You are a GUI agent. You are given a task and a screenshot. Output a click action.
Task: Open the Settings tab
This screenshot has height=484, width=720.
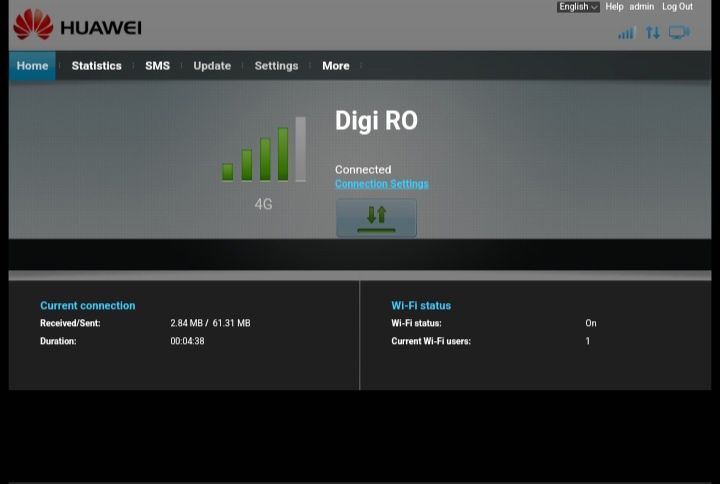pyautogui.click(x=276, y=66)
